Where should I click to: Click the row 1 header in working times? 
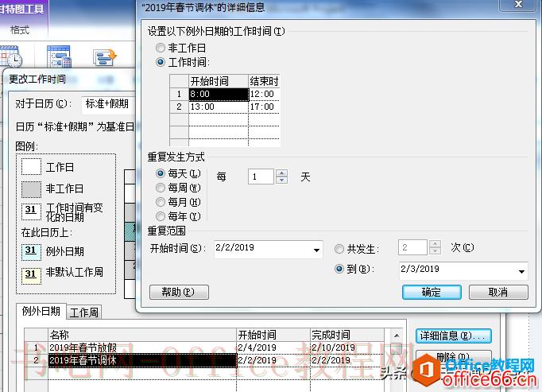coord(179,94)
